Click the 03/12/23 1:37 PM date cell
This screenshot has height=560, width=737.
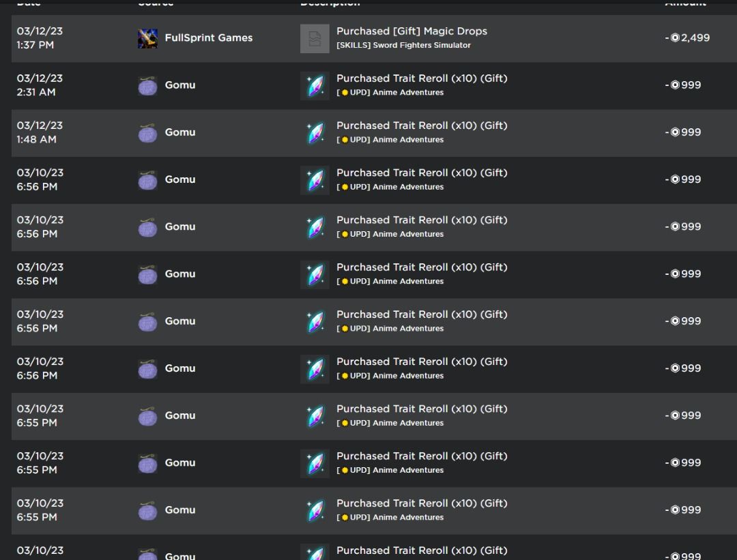(40, 38)
